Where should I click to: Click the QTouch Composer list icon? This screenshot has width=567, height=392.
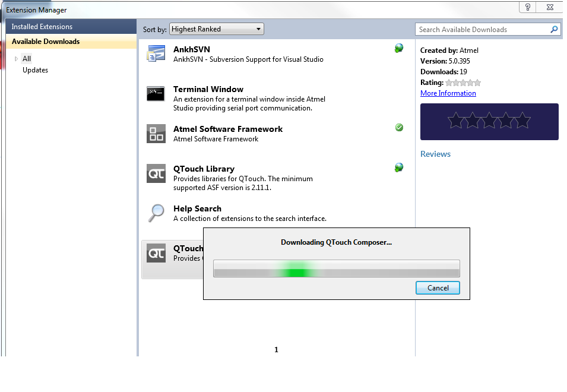[156, 254]
